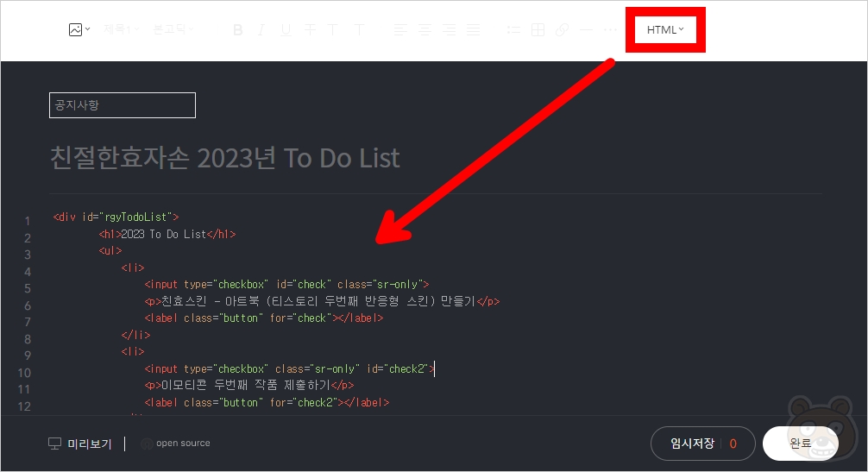
Task: Toggle italic formatting (I)
Action: 261,30
